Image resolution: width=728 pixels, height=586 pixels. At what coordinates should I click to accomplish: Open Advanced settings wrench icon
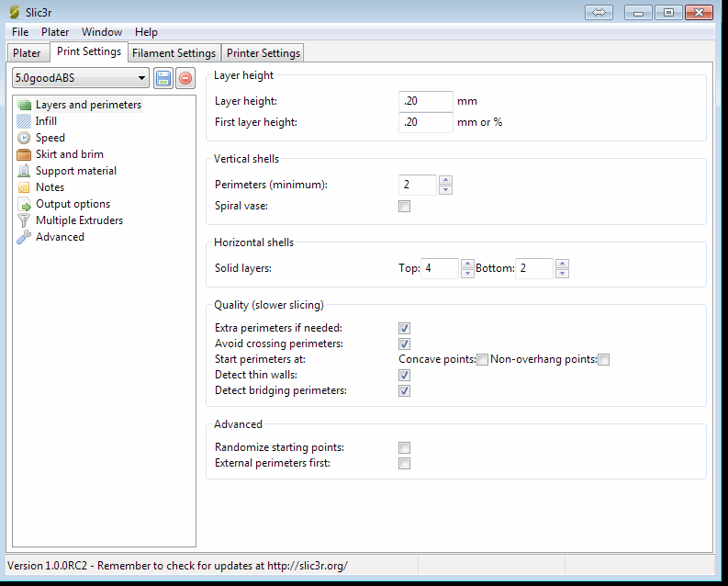point(24,237)
